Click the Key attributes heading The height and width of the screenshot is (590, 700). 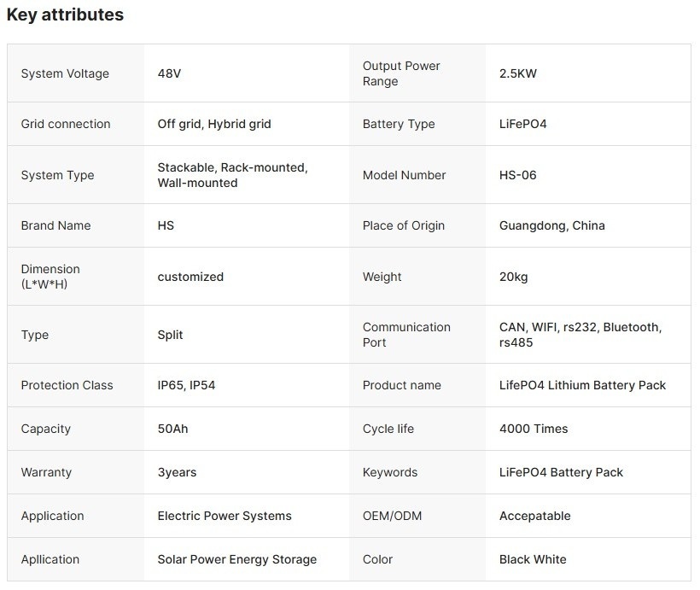pos(65,15)
